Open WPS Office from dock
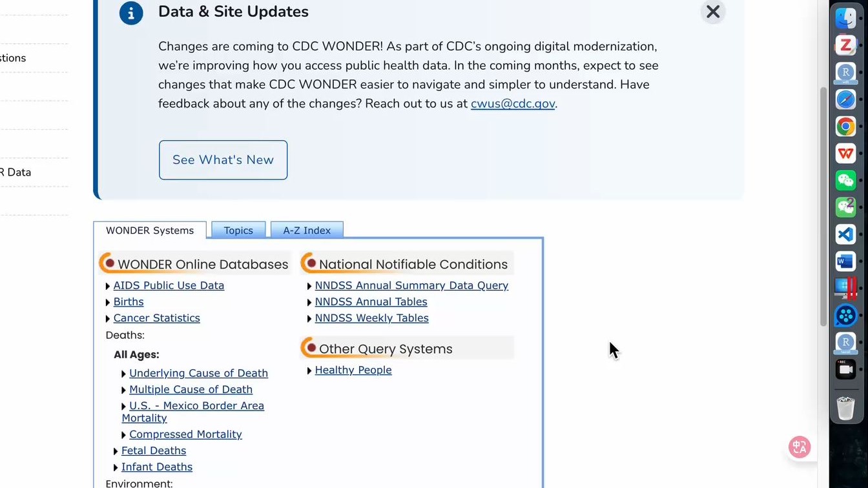This screenshot has height=488, width=868. click(845, 154)
